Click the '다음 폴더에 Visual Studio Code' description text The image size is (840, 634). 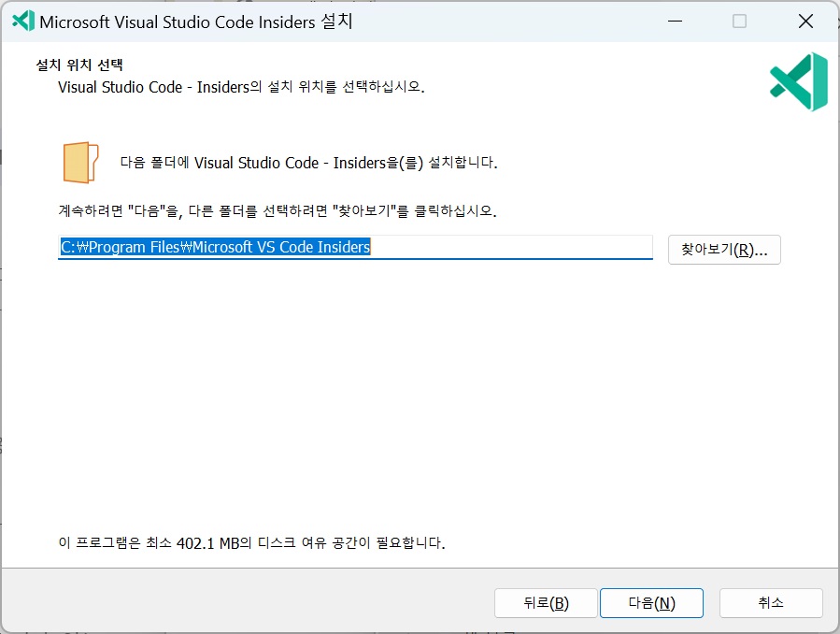coord(308,163)
